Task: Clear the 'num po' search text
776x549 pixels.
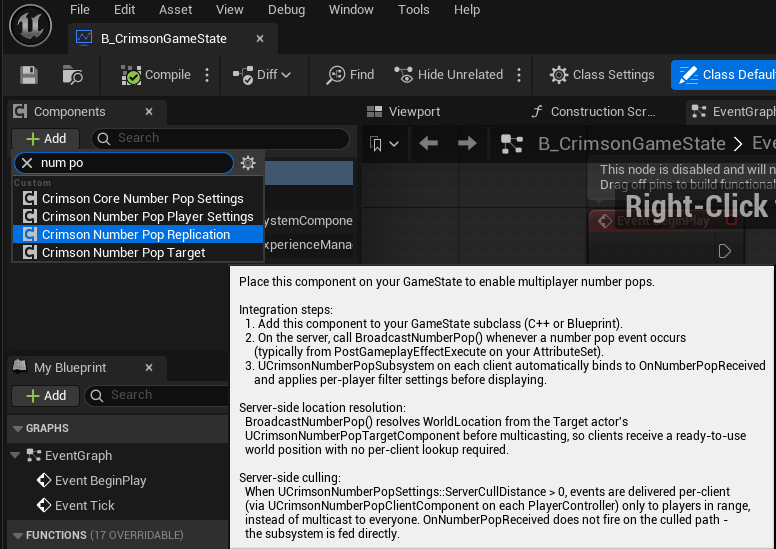Action: point(27,163)
